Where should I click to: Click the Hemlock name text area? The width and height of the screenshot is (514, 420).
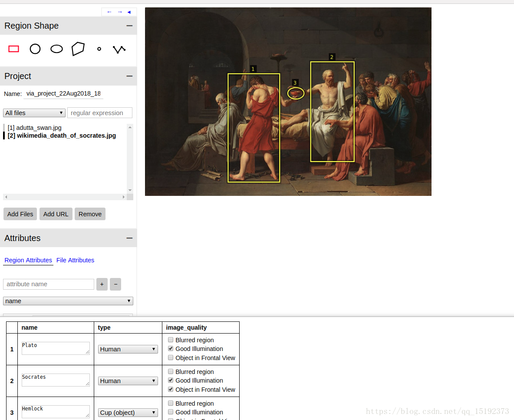(x=56, y=411)
